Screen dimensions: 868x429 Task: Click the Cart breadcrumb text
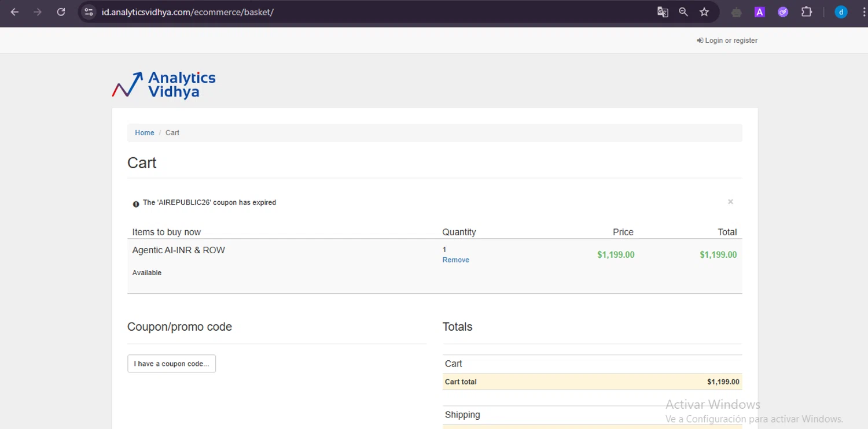point(172,133)
